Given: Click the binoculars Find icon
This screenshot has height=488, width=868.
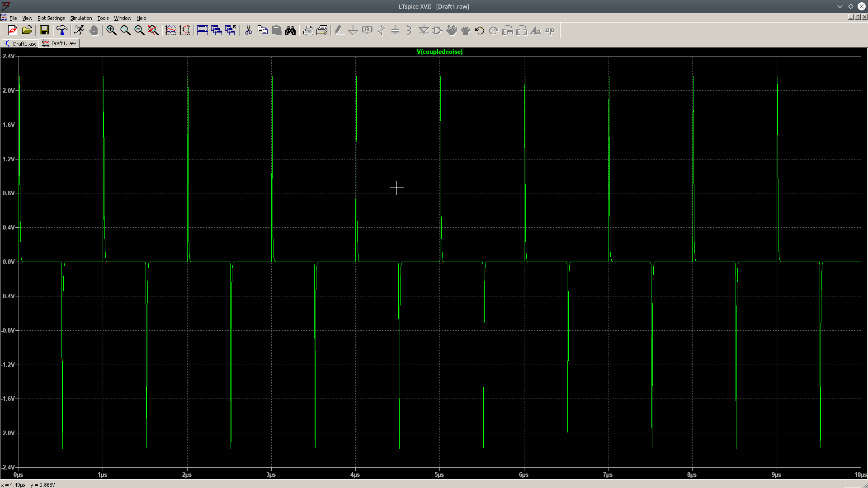Looking at the screenshot, I should pyautogui.click(x=290, y=30).
